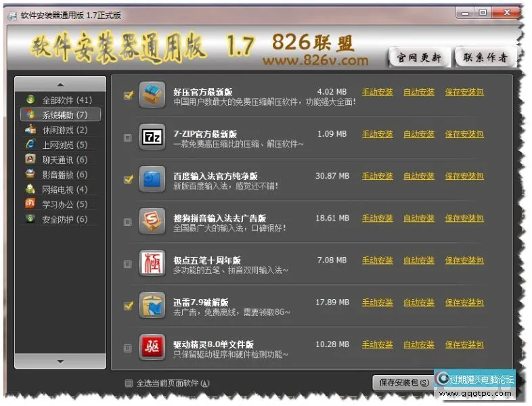Viewport: 532px width, 406px height.
Task: Click 保存安装包 link for 极点五笔
Action: click(464, 260)
